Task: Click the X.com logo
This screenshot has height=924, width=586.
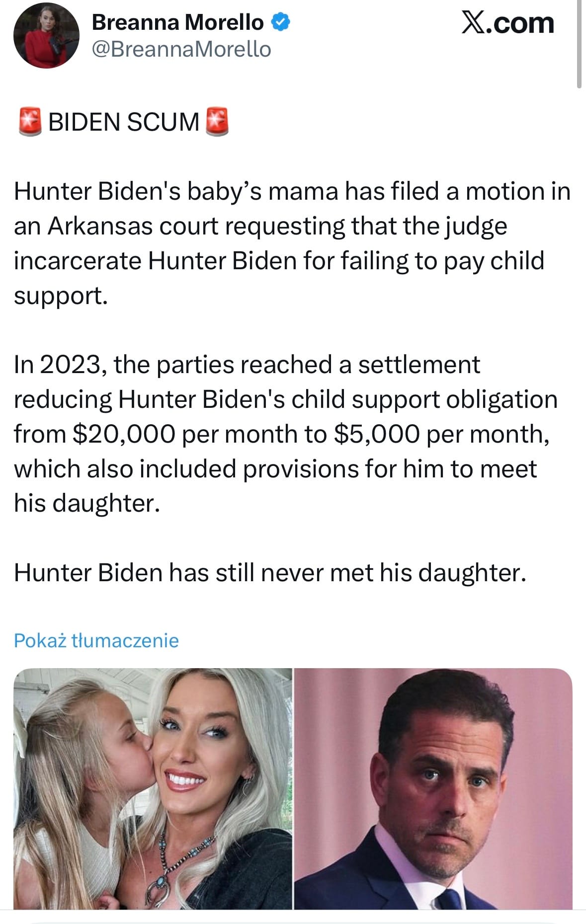Action: (x=507, y=23)
